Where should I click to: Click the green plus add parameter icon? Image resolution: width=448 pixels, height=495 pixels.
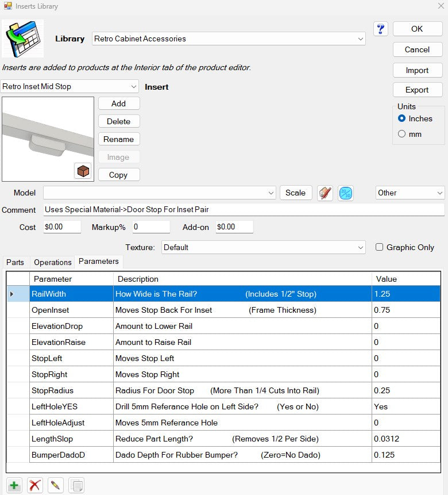pyautogui.click(x=14, y=485)
